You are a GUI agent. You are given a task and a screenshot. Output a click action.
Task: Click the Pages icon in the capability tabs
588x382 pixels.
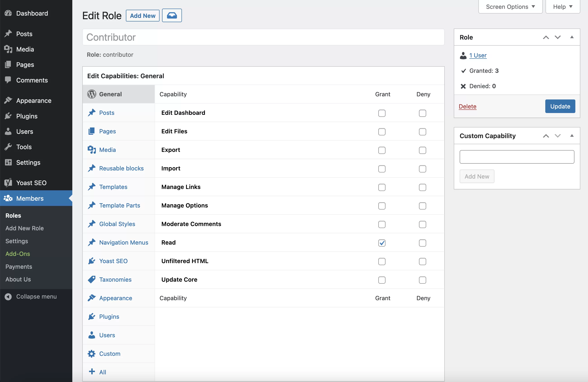pyautogui.click(x=92, y=131)
